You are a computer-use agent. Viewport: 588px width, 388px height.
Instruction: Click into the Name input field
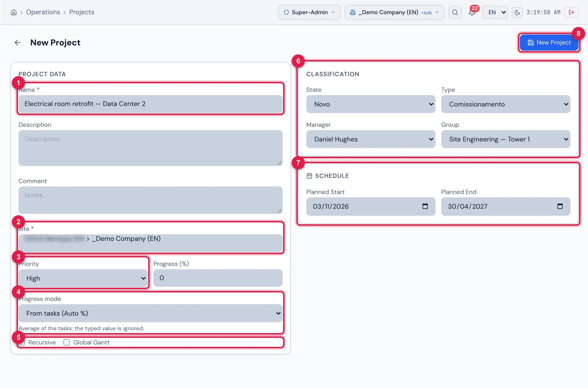[150, 104]
